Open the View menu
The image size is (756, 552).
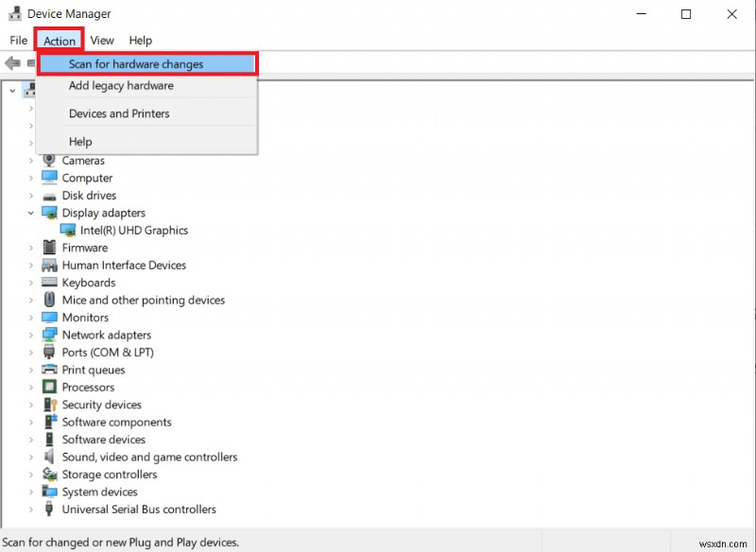[x=102, y=41]
